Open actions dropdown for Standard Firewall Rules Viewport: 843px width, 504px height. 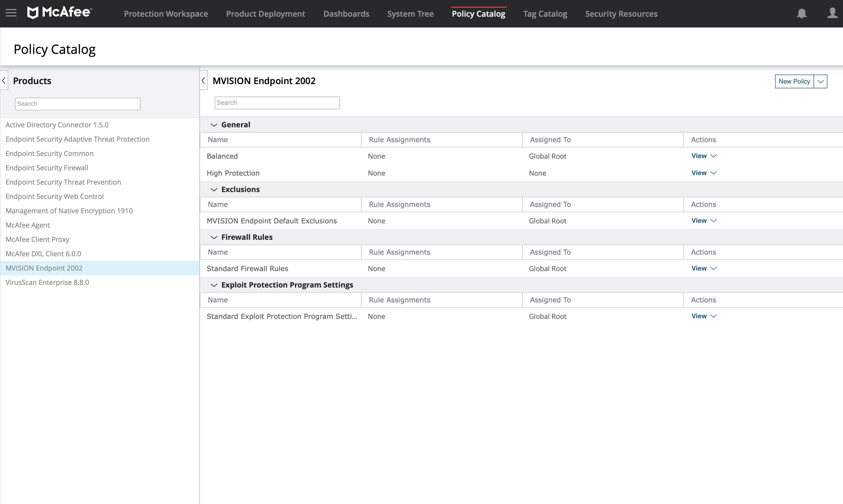click(x=713, y=268)
